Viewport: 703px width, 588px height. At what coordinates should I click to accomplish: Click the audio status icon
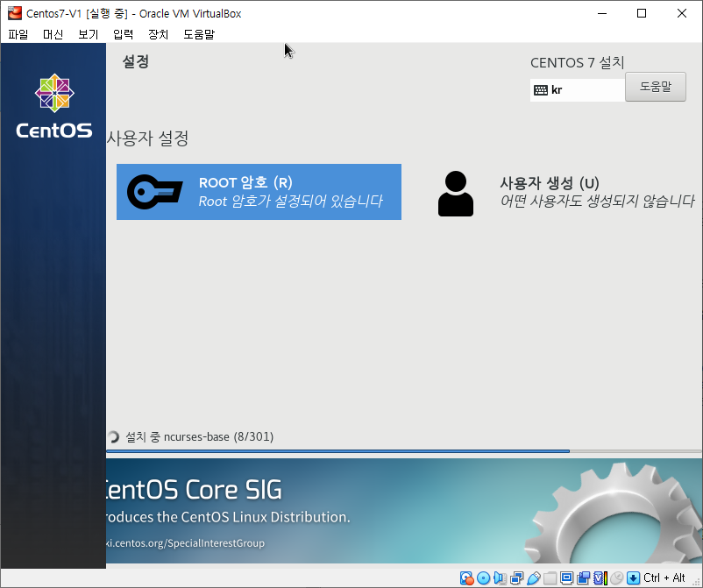pos(500,578)
